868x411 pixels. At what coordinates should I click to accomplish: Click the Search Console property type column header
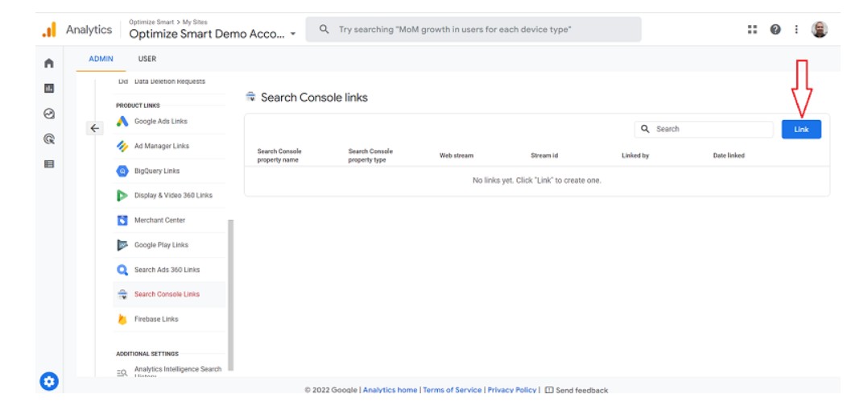pos(370,156)
